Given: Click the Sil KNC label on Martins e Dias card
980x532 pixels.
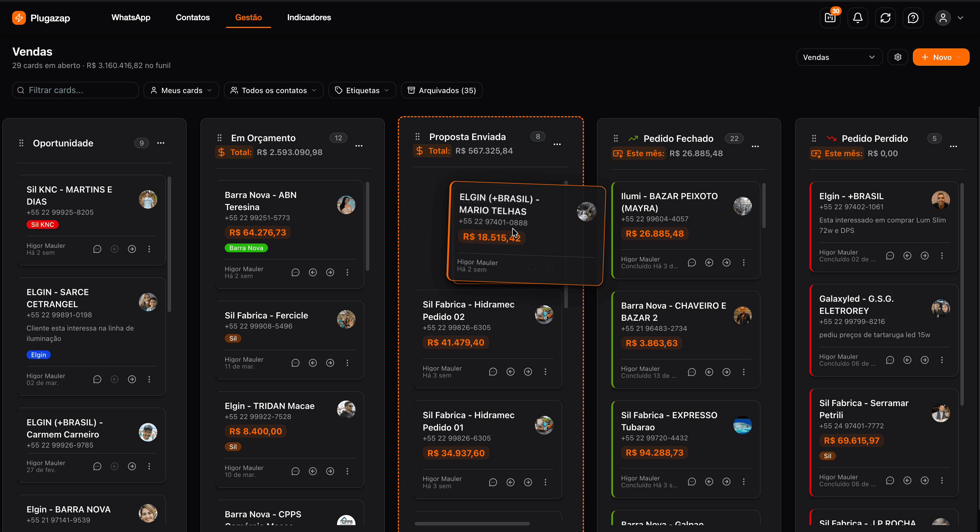Looking at the screenshot, I should (42, 225).
